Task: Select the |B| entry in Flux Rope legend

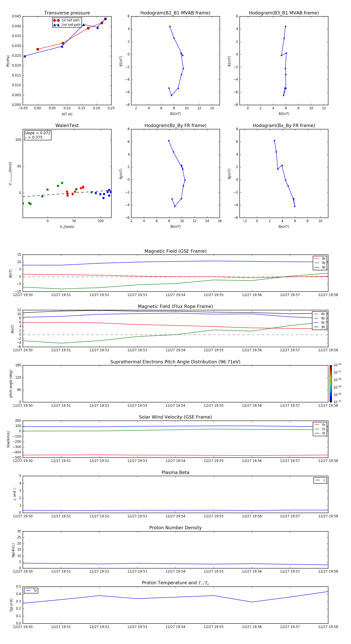Action: click(x=320, y=327)
